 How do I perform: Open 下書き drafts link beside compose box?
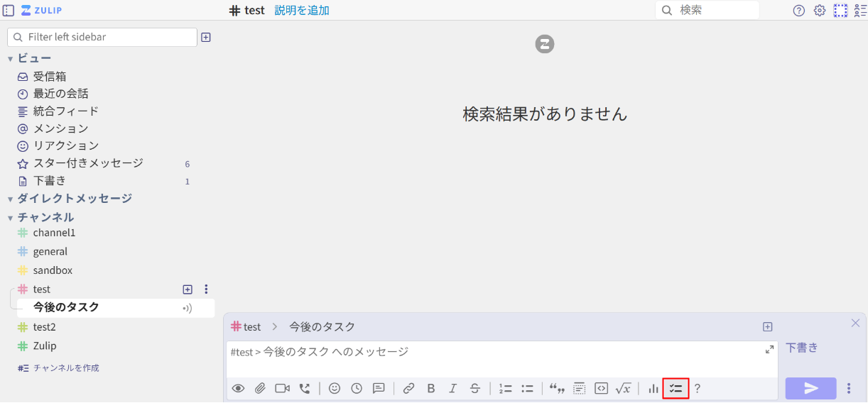[802, 348]
